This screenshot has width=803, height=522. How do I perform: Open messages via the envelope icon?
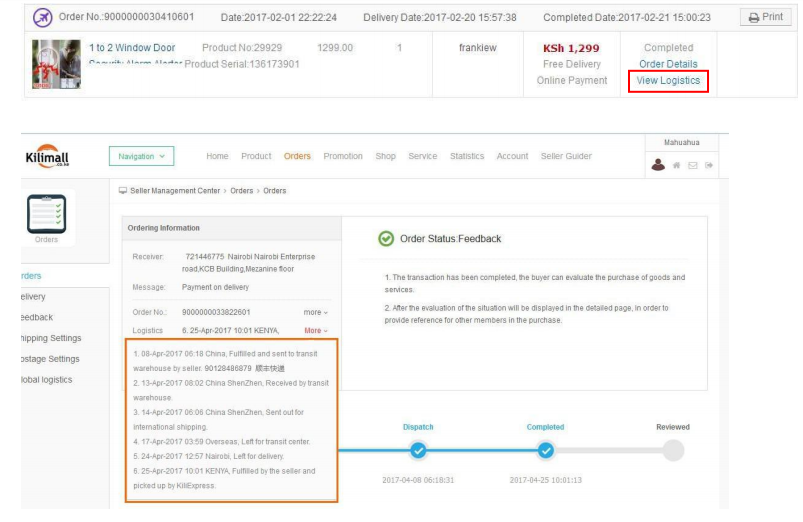point(692,166)
